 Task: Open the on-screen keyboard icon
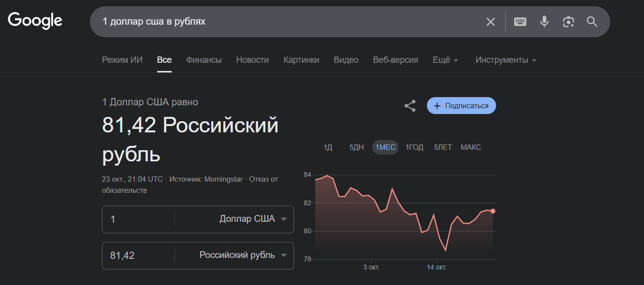[x=520, y=22]
